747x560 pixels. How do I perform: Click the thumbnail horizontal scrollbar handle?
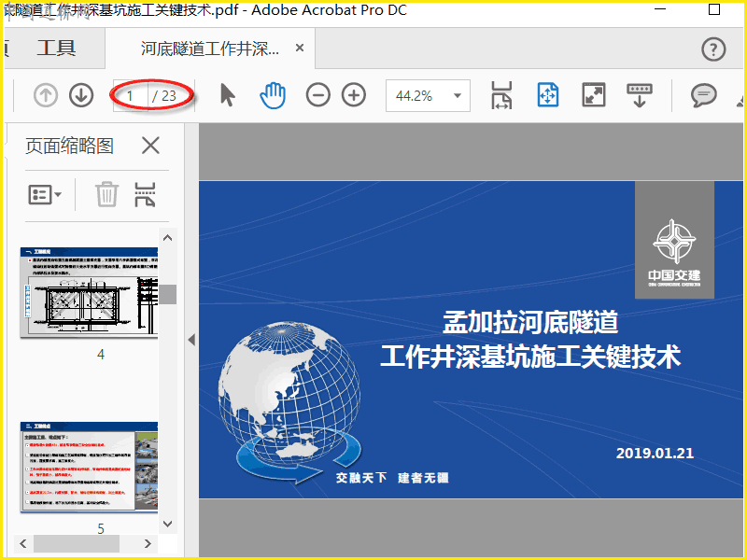[77, 543]
